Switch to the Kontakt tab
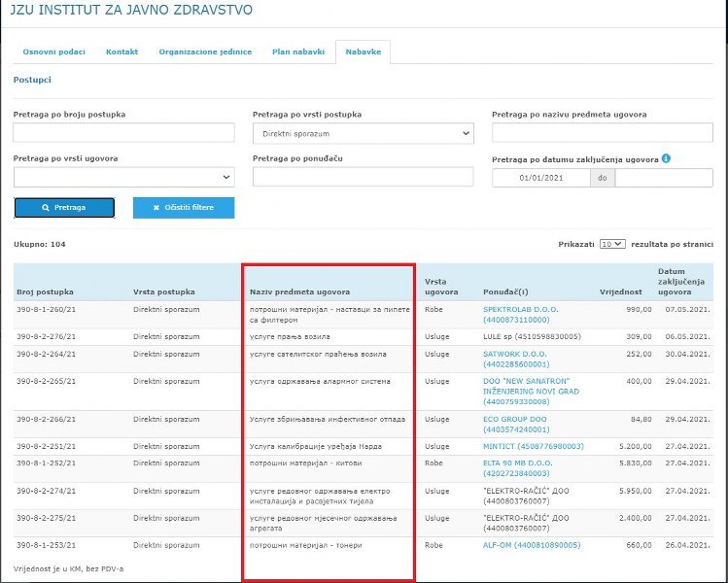728x583 pixels. (121, 51)
